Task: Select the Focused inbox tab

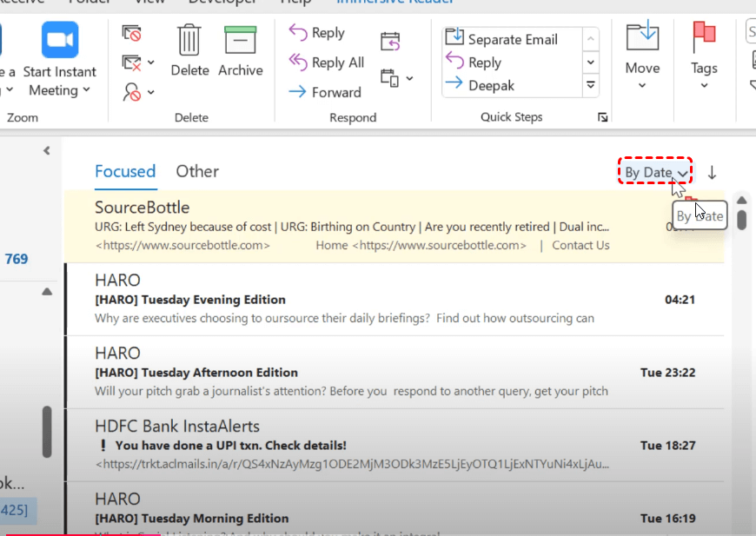Action: 125,171
